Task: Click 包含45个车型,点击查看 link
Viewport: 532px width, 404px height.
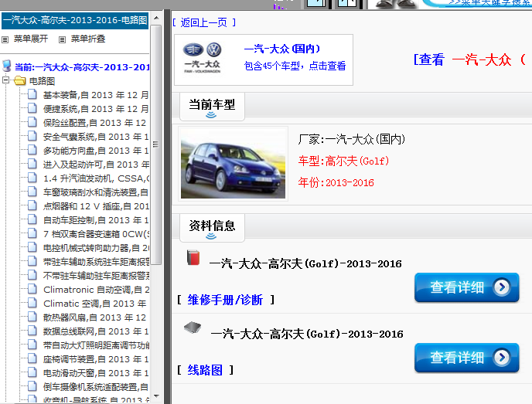Action: pyautogui.click(x=295, y=66)
